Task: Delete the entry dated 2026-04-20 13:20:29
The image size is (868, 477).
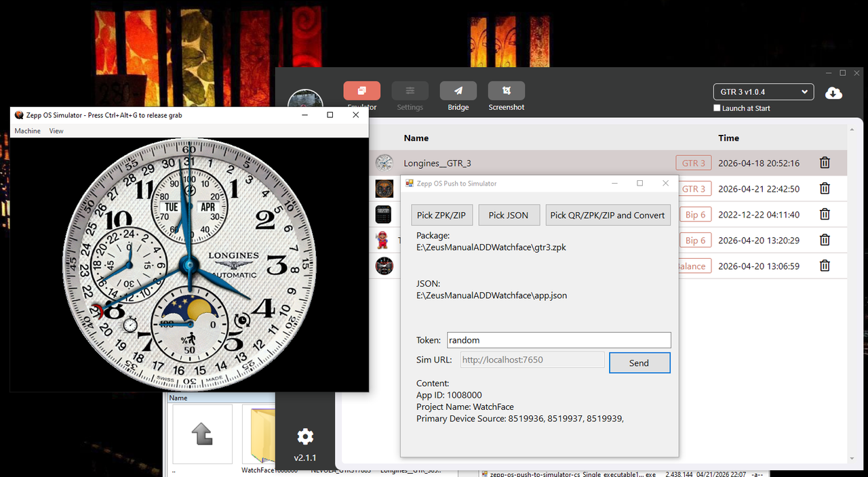Action: pos(825,240)
